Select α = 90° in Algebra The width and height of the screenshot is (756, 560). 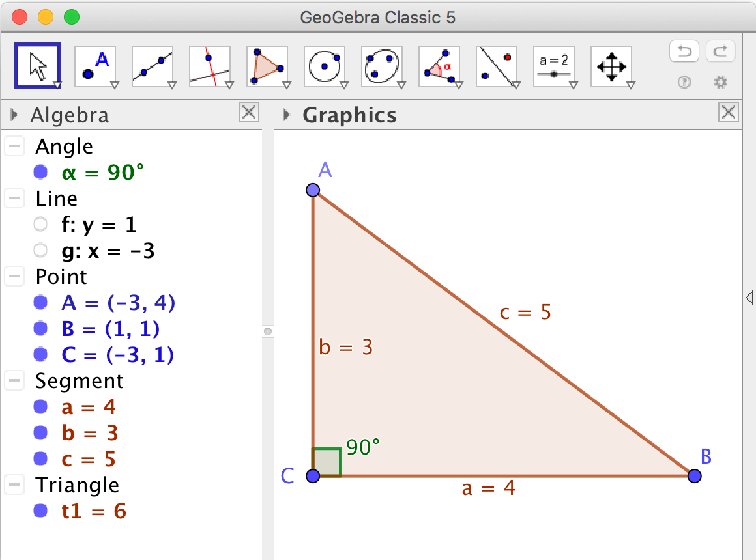pos(103,173)
